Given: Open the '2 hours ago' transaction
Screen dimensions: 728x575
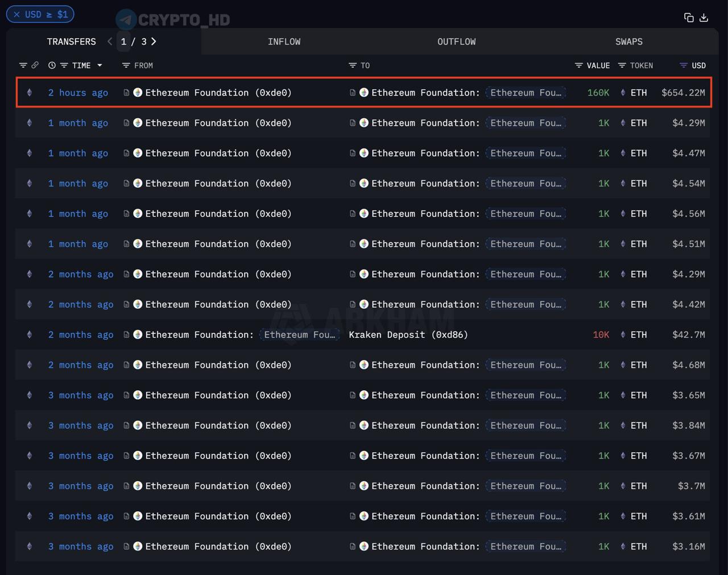Looking at the screenshot, I should click(78, 93).
